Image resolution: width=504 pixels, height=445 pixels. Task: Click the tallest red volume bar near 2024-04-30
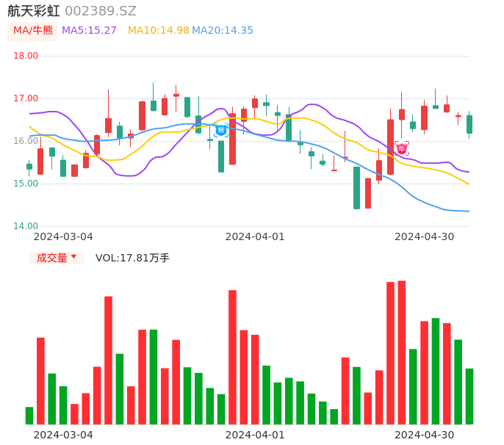click(402, 352)
